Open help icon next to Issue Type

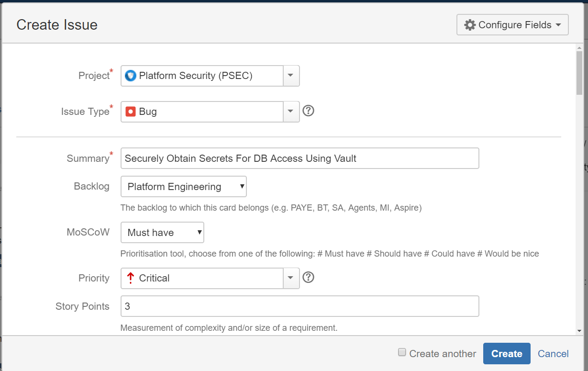point(309,111)
